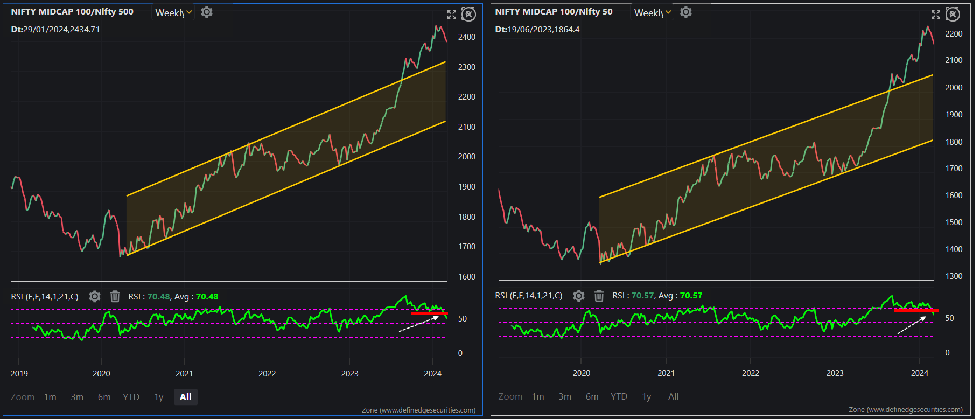Open Weekly timeframe dropdown in right chart
980x419 pixels.
point(652,12)
